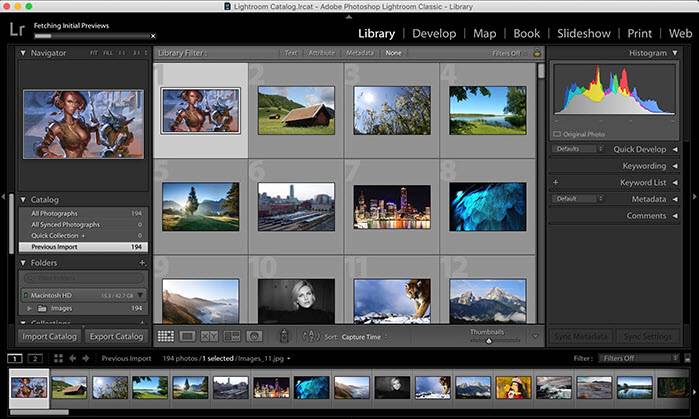The image size is (699, 419).
Task: Switch to Grid view in toolbar
Action: pyautogui.click(x=166, y=337)
